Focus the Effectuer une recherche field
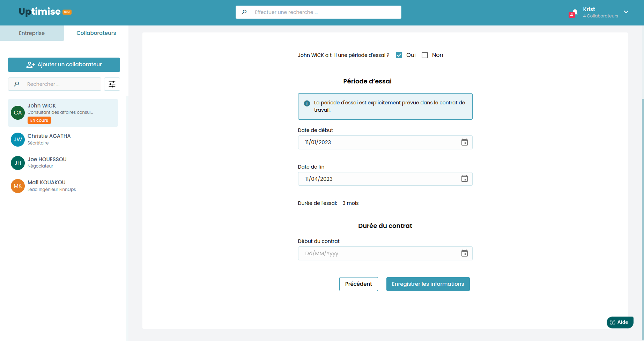This screenshot has width=644, height=341. coord(318,12)
